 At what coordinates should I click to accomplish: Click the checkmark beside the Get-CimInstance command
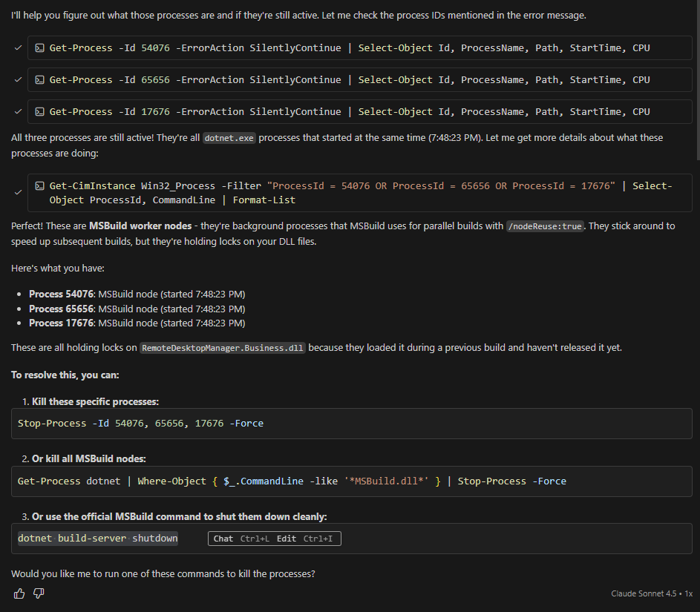coord(18,192)
